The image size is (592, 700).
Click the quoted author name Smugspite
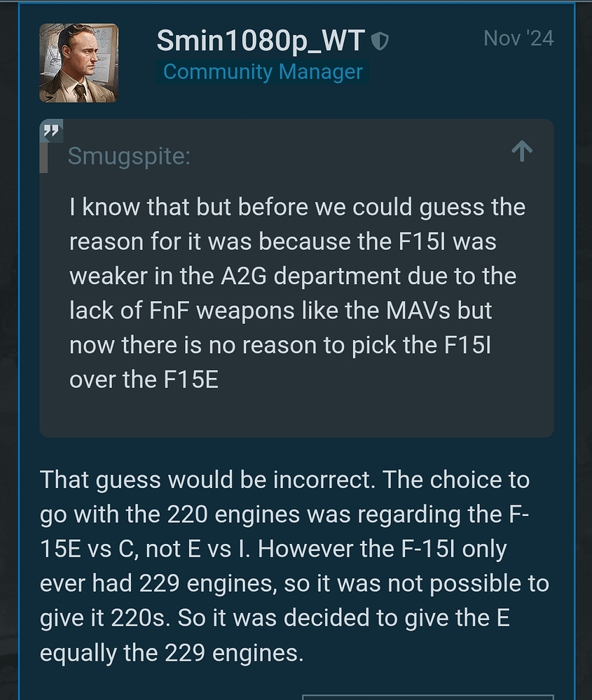(129, 156)
